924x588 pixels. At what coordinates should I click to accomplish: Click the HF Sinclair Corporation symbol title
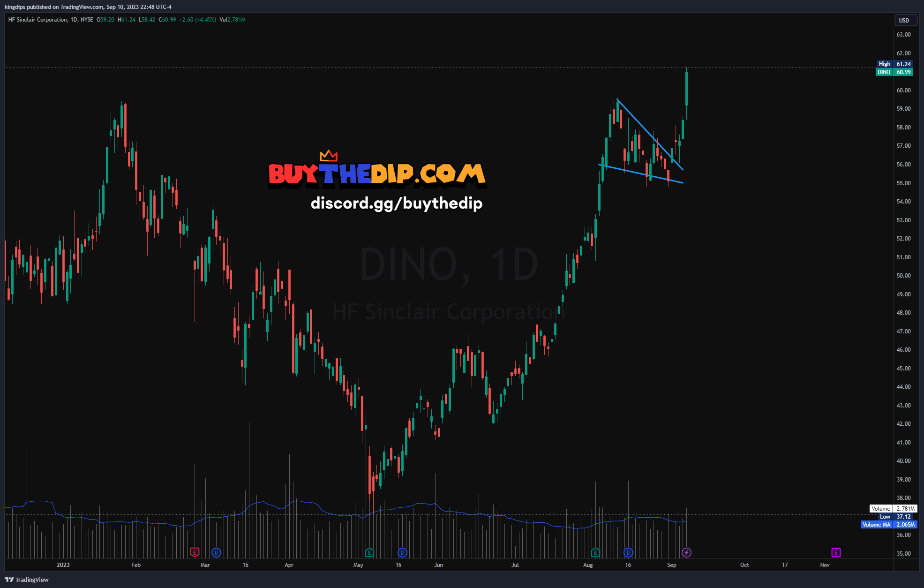pos(38,20)
